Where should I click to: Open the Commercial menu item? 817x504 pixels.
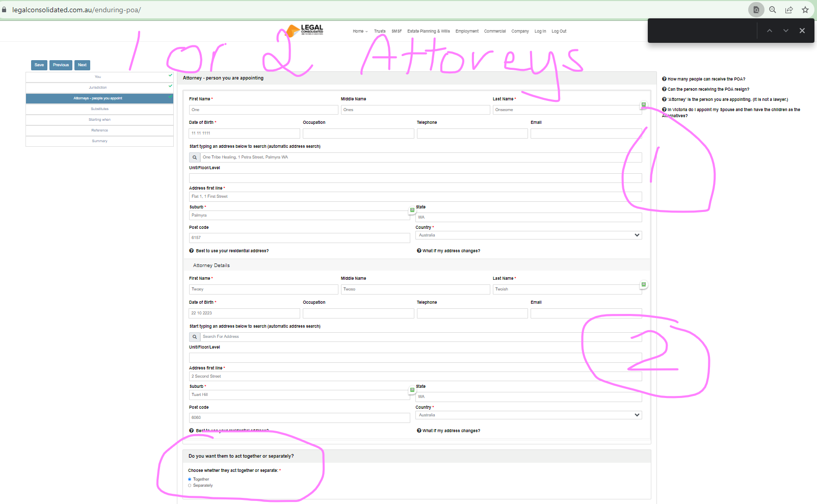(495, 31)
